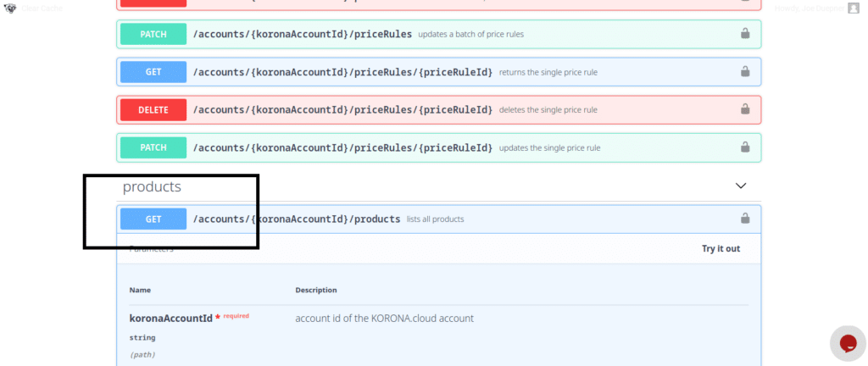
Task: Click the red DELETE method badge
Action: (153, 109)
